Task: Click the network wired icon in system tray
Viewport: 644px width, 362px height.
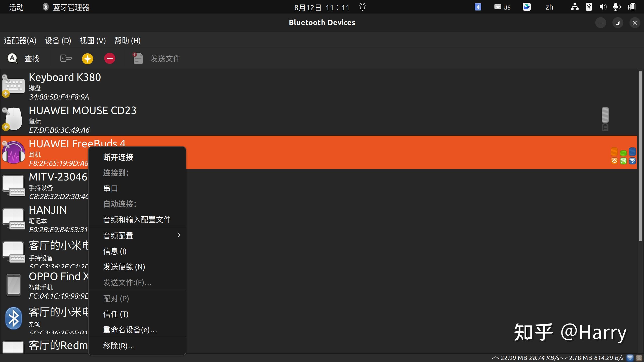Action: (x=575, y=7)
